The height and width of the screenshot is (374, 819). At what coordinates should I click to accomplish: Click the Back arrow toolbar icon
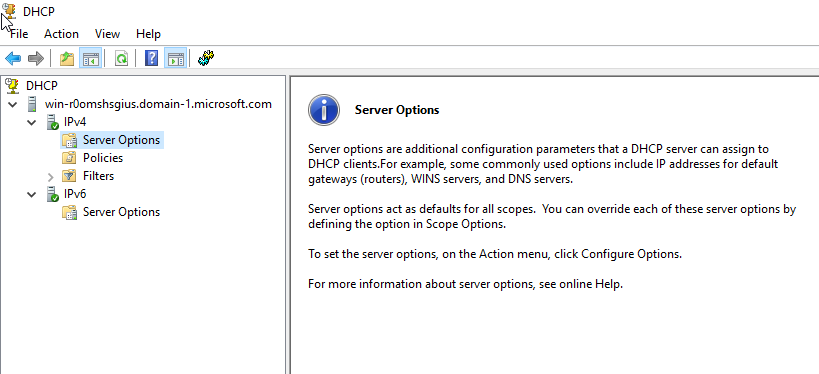click(13, 59)
